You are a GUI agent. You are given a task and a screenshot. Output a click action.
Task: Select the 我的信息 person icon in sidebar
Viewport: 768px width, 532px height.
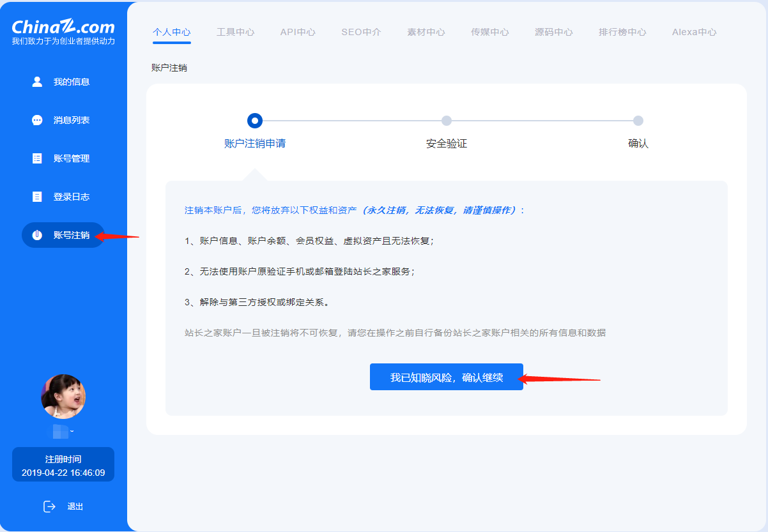pos(37,81)
